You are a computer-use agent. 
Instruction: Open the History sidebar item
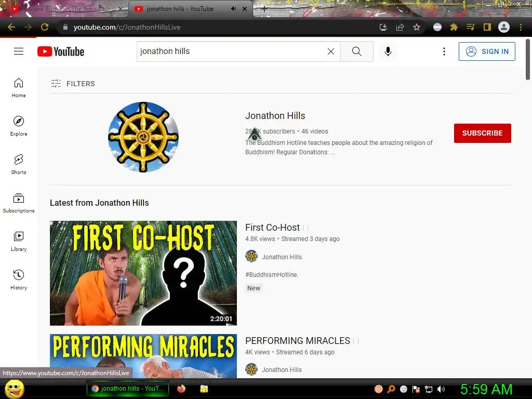pos(19,280)
